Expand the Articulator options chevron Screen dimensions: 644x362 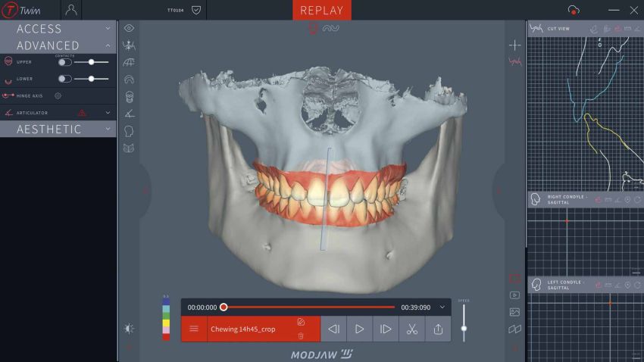click(108, 113)
